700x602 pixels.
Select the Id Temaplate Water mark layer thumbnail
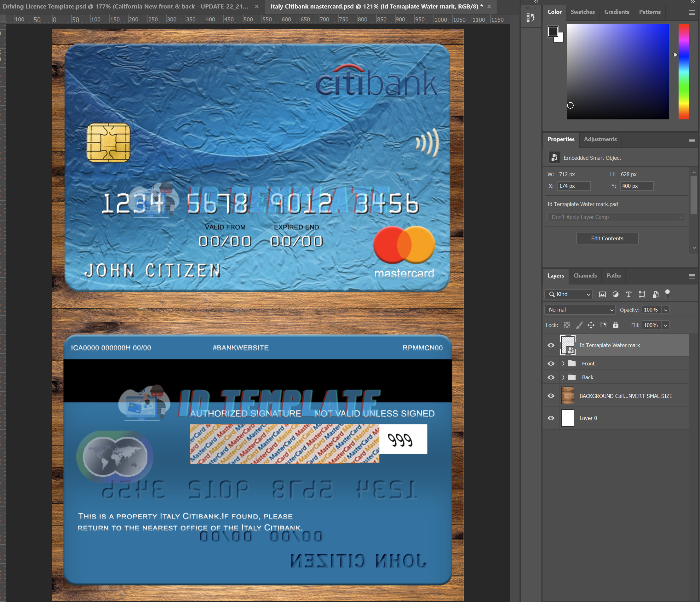click(568, 345)
